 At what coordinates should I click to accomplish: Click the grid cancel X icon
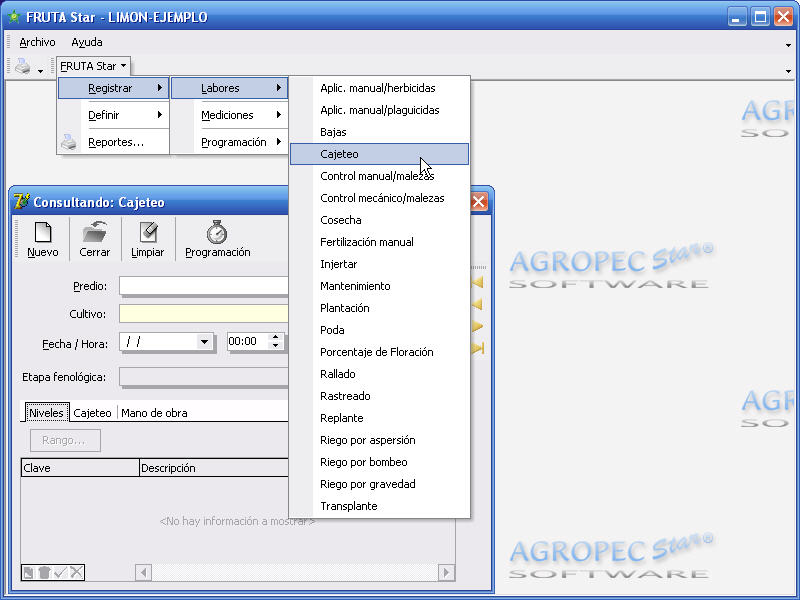point(76,572)
